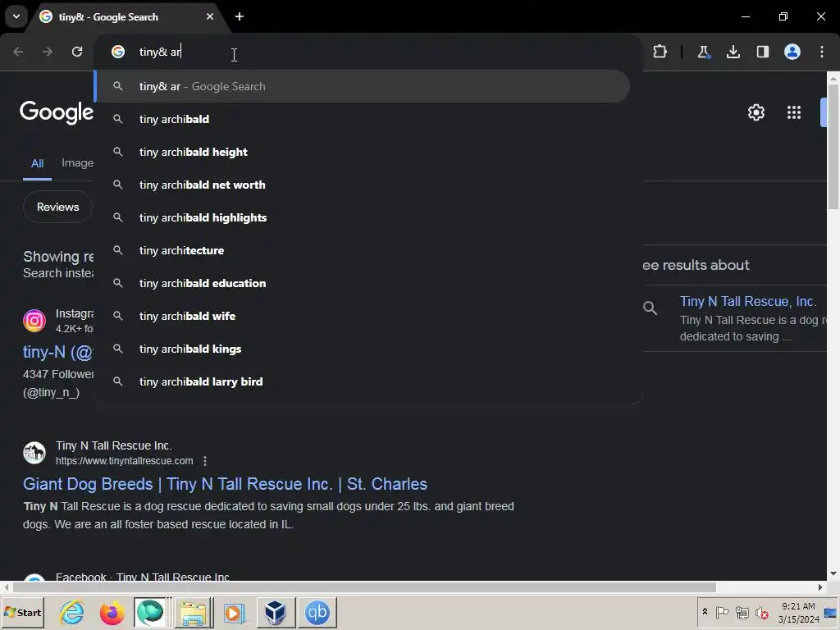Show hidden system tray icons

[x=705, y=612]
